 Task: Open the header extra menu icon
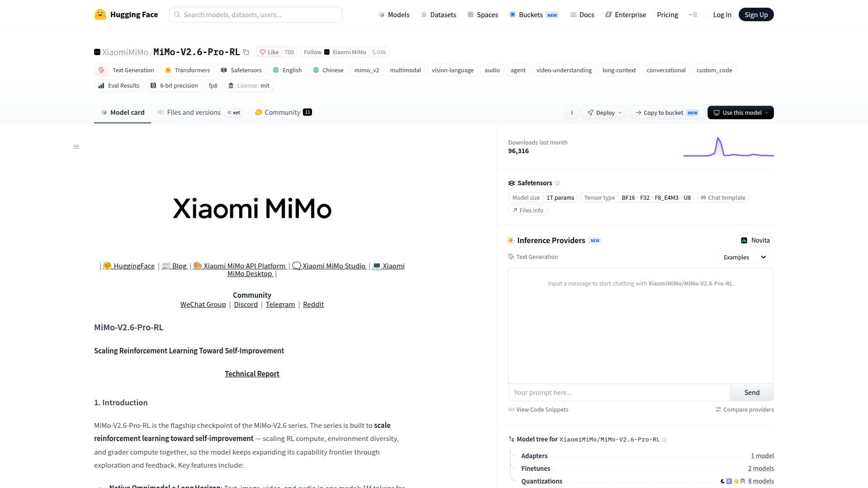tap(693, 14)
